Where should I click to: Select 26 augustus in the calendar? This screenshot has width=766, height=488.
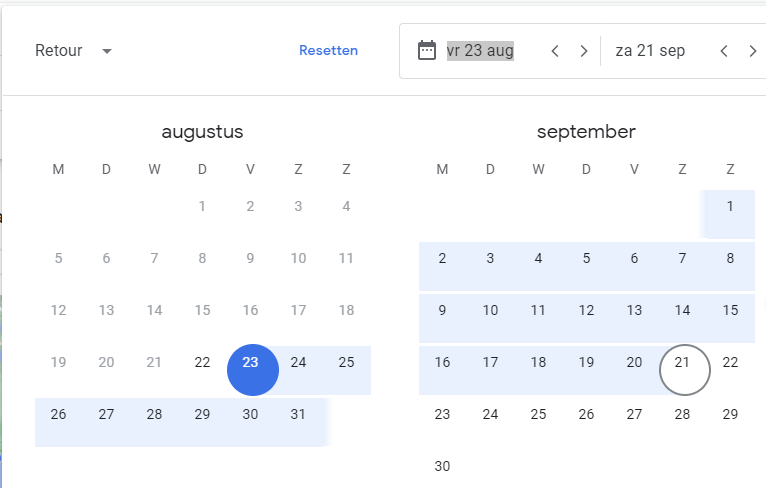(x=58, y=414)
